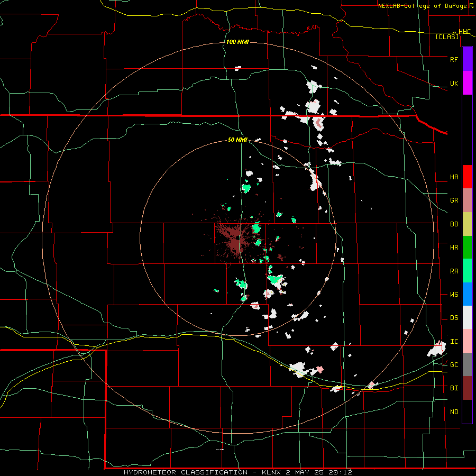Click the white DS dry snow swatch
This screenshot has height=476, width=476.
467,317
